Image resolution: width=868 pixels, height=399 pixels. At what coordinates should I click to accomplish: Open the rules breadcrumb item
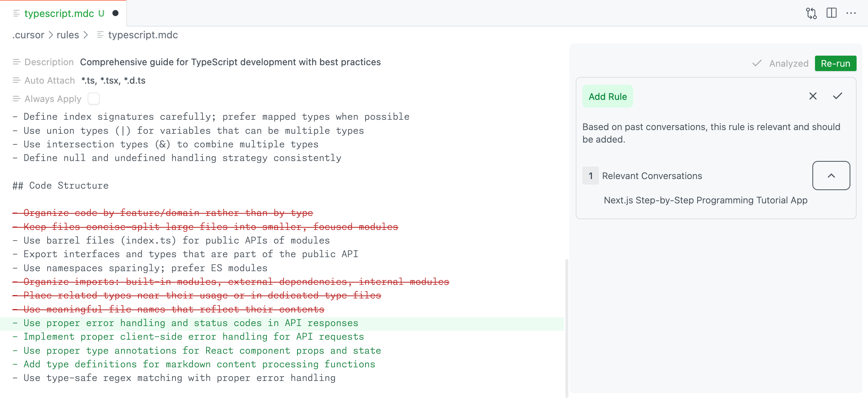[x=68, y=35]
